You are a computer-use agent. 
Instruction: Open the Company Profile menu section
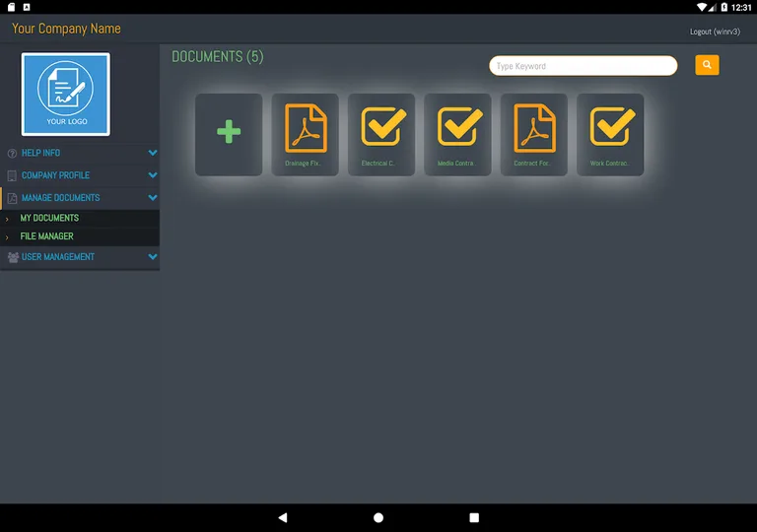[x=80, y=175]
